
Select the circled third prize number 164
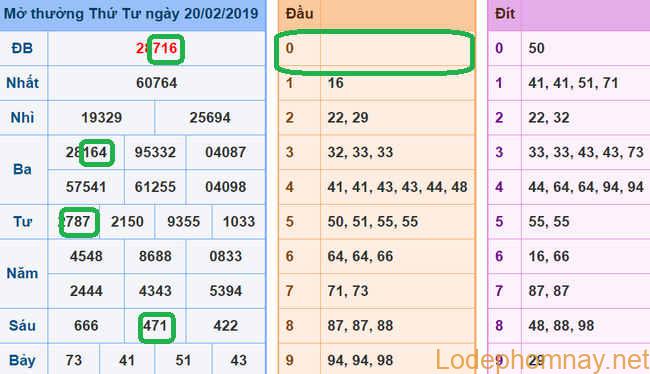point(96,152)
